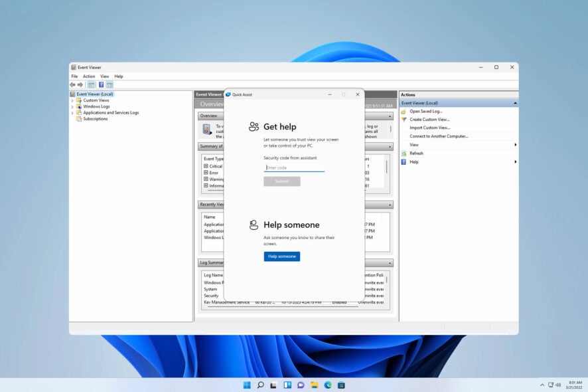
Task: Expand the Applications and Services Logs node
Action: click(x=72, y=113)
